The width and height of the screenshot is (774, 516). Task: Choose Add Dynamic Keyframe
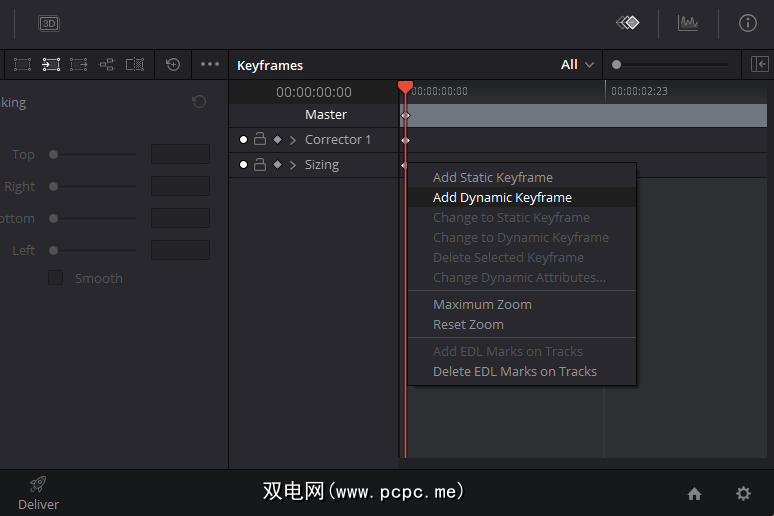pyautogui.click(x=502, y=198)
